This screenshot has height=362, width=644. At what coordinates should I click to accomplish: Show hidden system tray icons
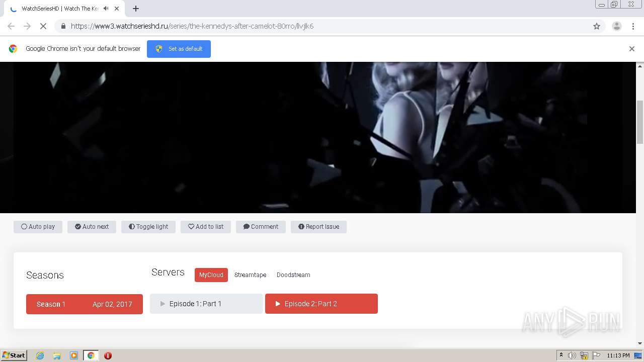(561, 355)
